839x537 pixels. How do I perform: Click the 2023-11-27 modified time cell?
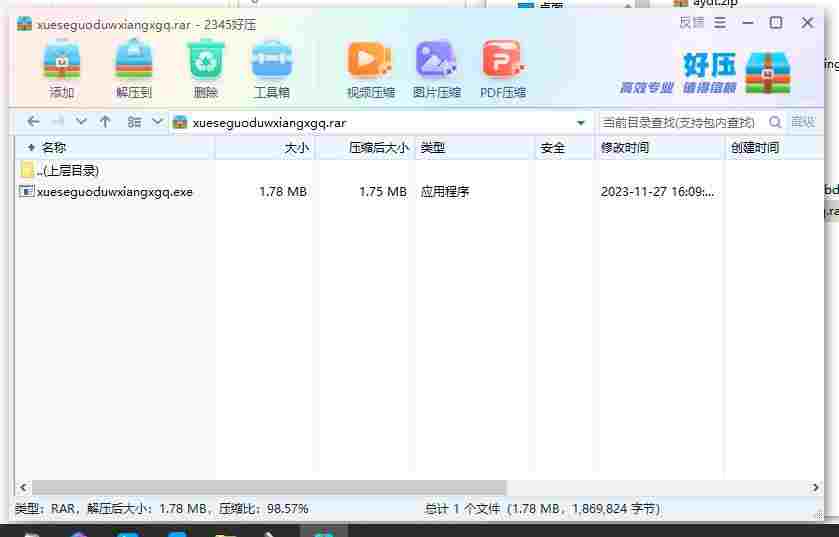pos(657,191)
